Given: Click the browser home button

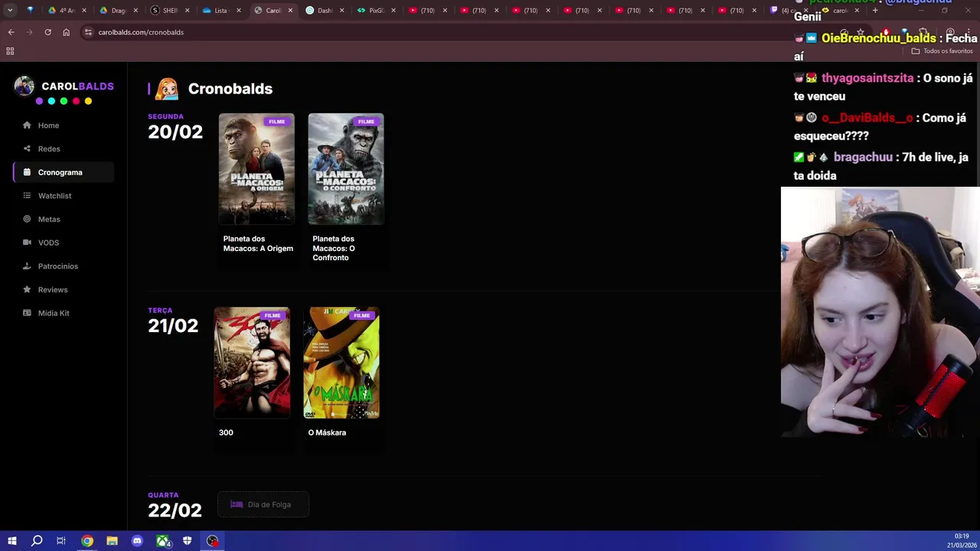Looking at the screenshot, I should (66, 32).
